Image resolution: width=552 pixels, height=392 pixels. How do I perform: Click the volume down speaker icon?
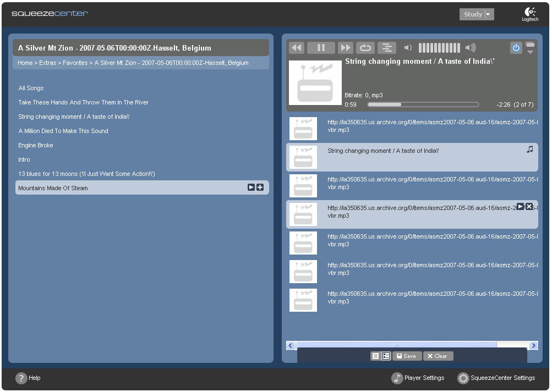(408, 48)
